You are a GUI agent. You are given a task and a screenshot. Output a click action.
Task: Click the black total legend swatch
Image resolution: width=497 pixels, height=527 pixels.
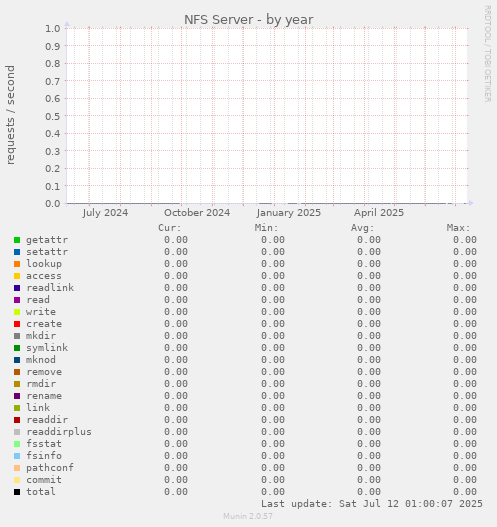pyautogui.click(x=17, y=492)
